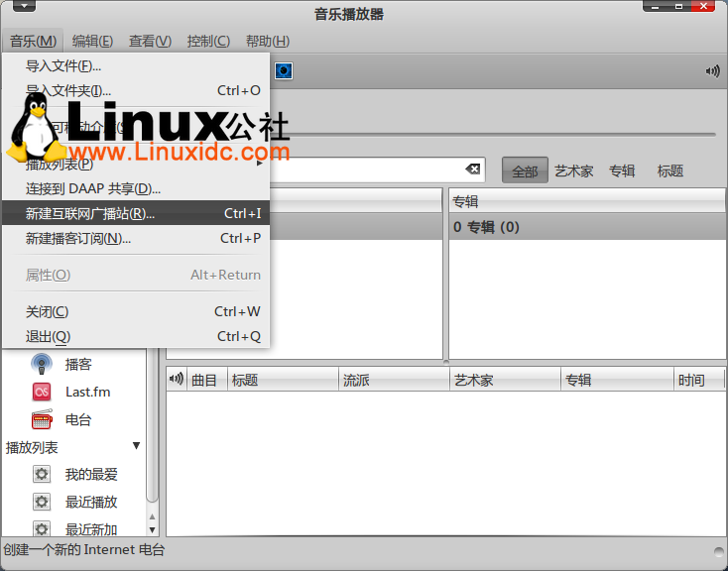The height and width of the screenshot is (571, 728).
Task: Select the 艺术家 search filter
Action: [574, 171]
